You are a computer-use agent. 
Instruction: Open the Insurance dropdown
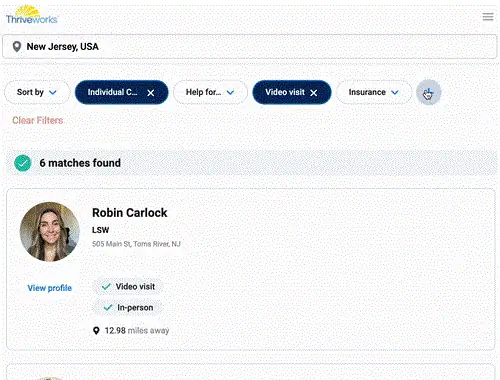click(374, 92)
